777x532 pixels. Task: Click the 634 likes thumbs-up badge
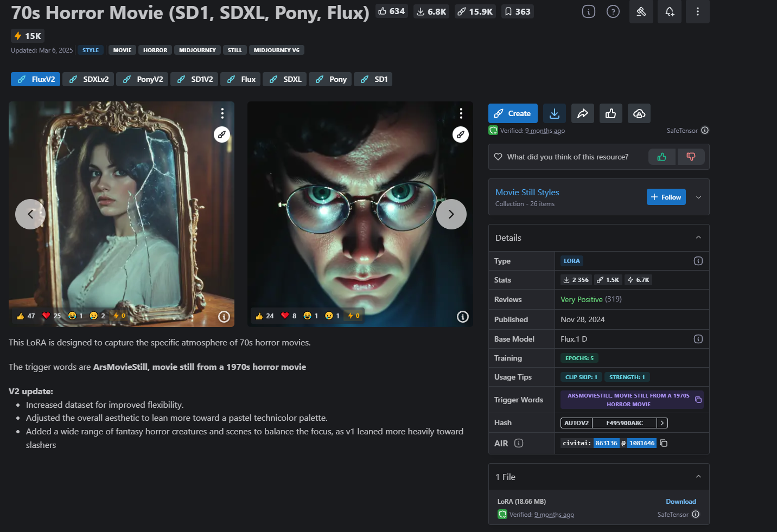click(391, 11)
